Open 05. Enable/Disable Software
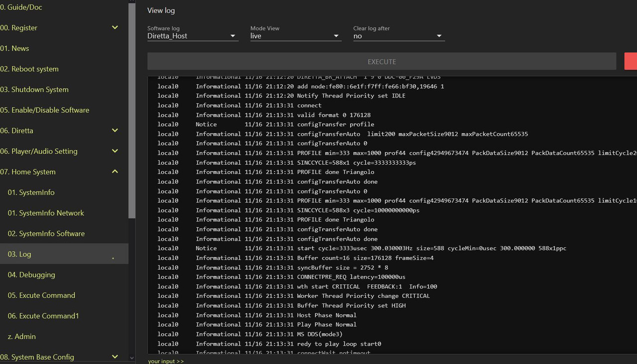The width and height of the screenshot is (637, 364). pyautogui.click(x=45, y=110)
